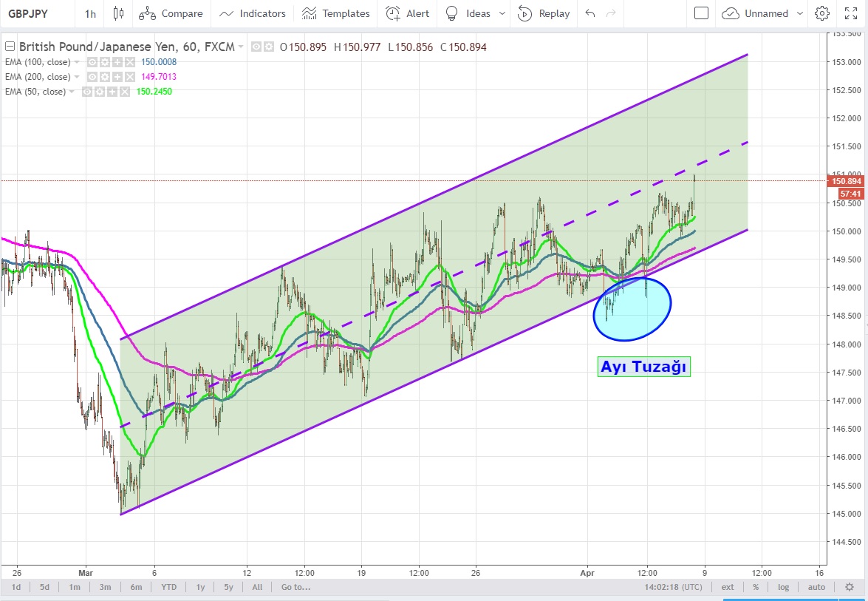The height and width of the screenshot is (601, 868).
Task: Hide EMA 50 using its eye icon
Action: pyautogui.click(x=86, y=92)
